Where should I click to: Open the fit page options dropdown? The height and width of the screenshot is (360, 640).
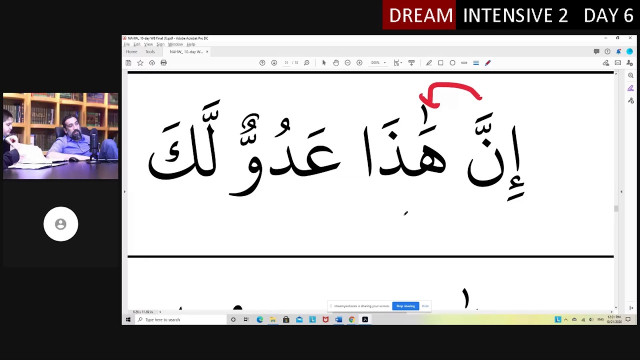(398, 63)
